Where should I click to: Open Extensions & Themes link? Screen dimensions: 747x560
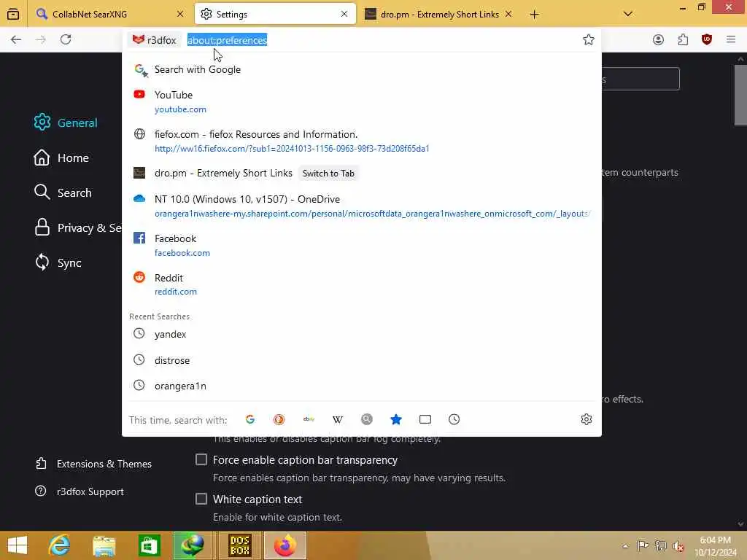coord(94,464)
